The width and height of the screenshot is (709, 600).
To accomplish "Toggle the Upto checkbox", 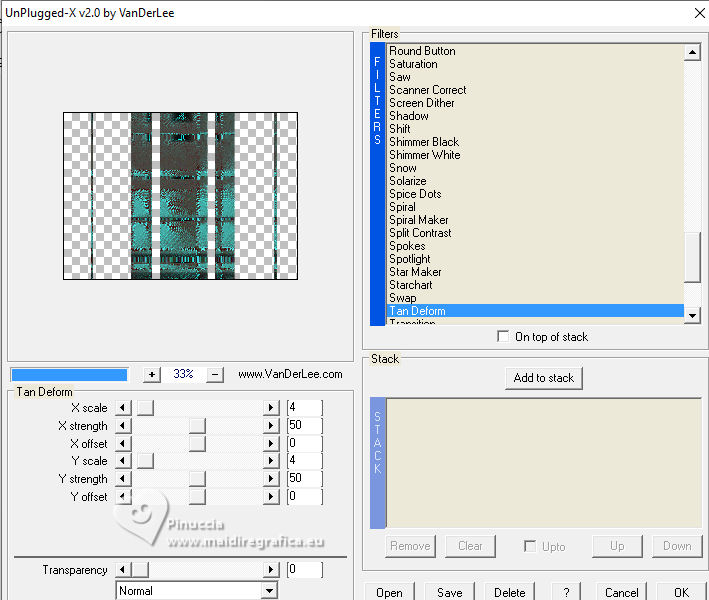I will pos(530,546).
